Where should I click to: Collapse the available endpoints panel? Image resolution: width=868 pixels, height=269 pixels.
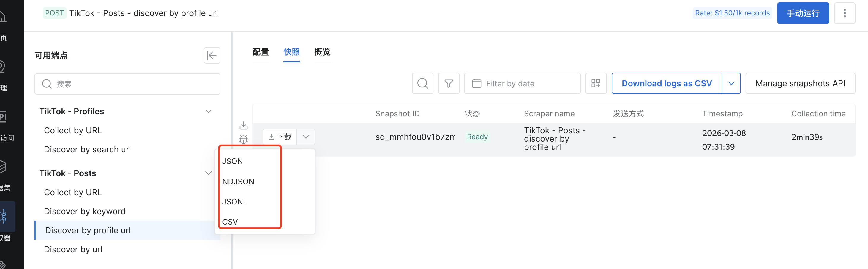tap(212, 55)
